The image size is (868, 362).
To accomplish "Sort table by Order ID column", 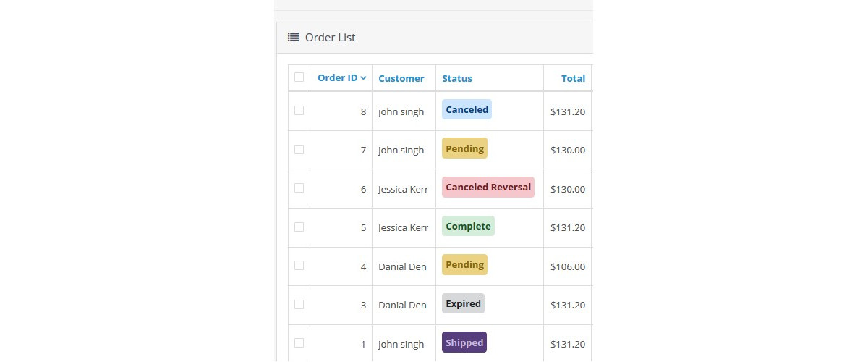I will click(337, 78).
